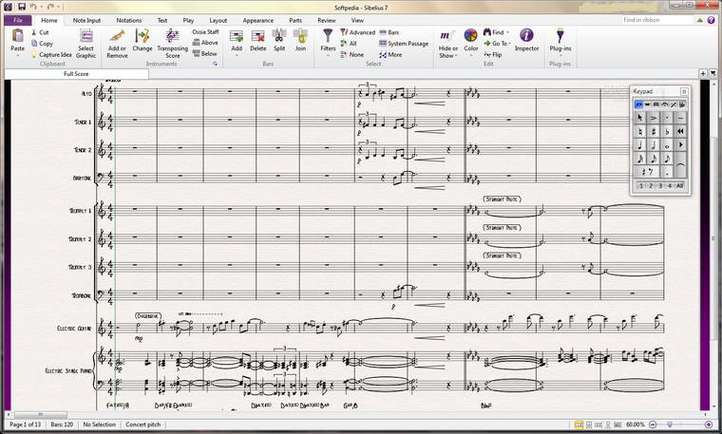This screenshot has width=722, height=434.
Task: Click the Cut scissors icon
Action: tap(34, 32)
